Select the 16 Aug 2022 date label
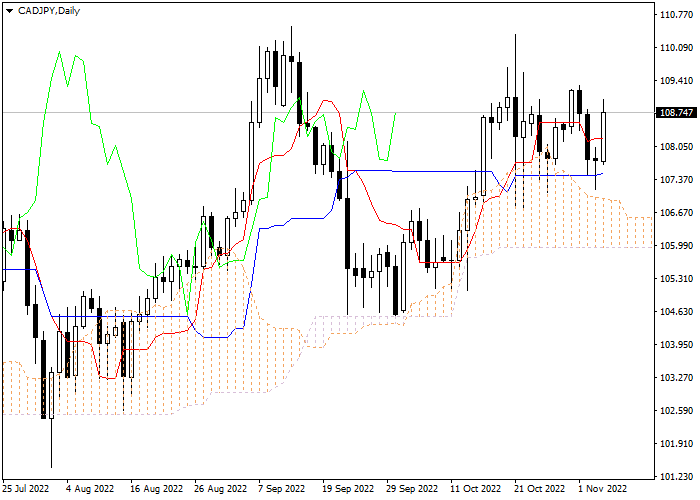 (x=157, y=489)
